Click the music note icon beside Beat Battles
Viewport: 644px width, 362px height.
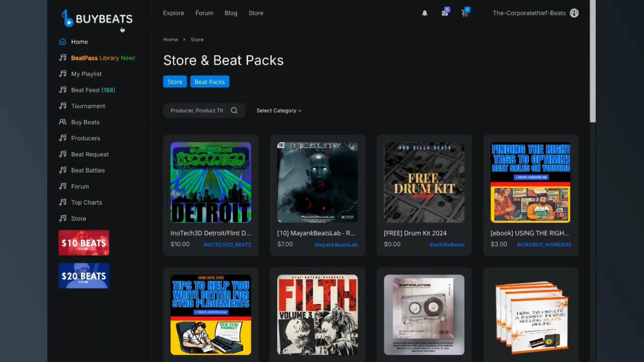click(x=63, y=170)
